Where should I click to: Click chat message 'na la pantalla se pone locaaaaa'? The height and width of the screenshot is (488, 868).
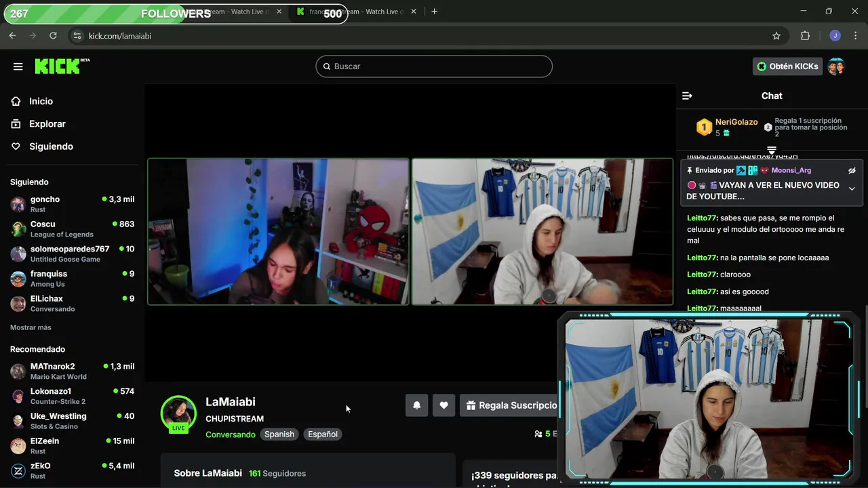[757, 258]
